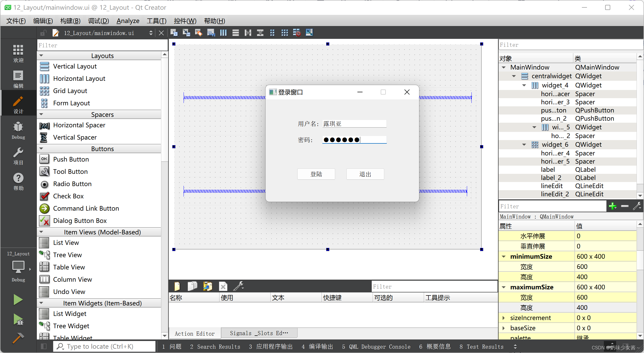Select the Run project green play icon
Viewport: 644px width, 353px height.
[17, 300]
